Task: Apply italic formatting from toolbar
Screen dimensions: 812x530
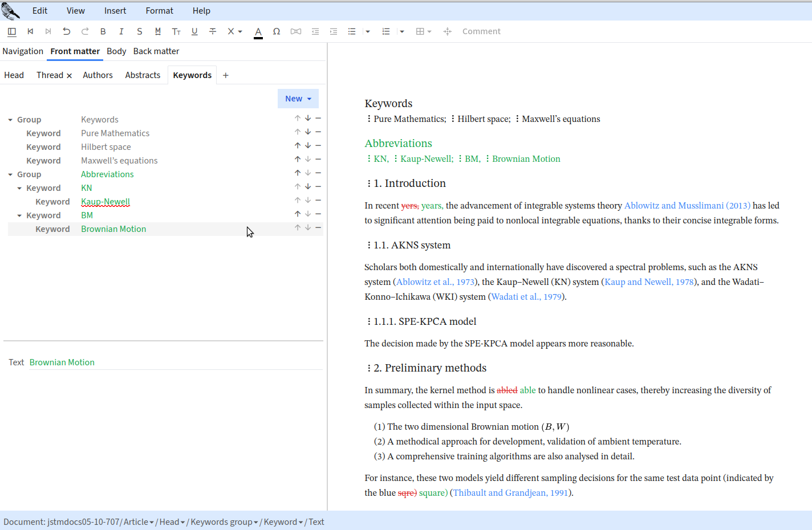Action: (x=121, y=31)
